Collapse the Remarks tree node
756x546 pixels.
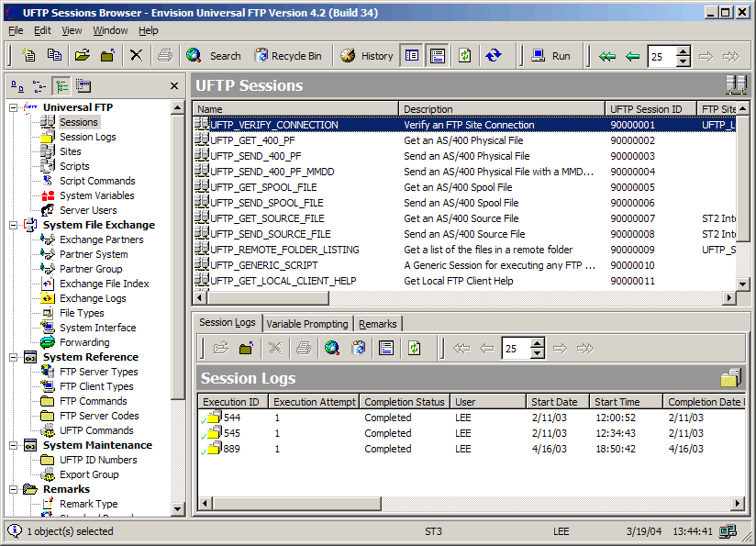[x=14, y=490]
